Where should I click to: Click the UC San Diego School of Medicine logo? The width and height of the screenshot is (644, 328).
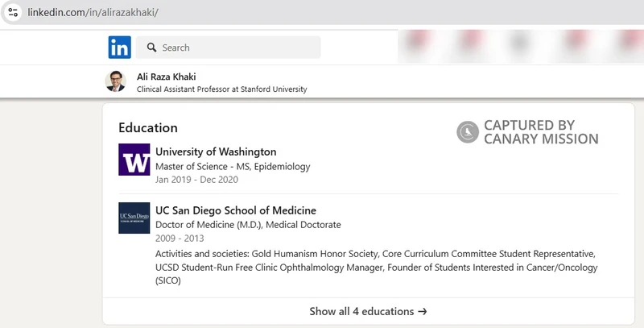[x=134, y=218]
